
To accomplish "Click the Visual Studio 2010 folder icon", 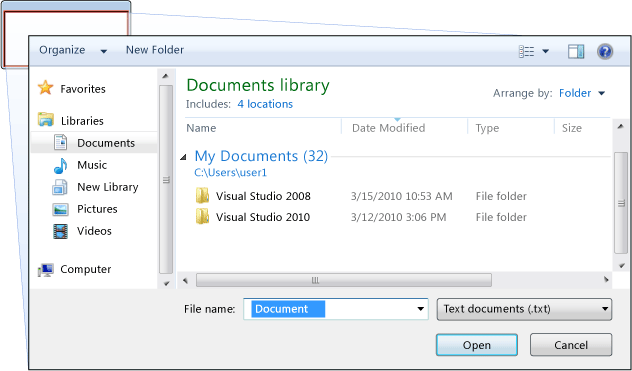I will 202,217.
